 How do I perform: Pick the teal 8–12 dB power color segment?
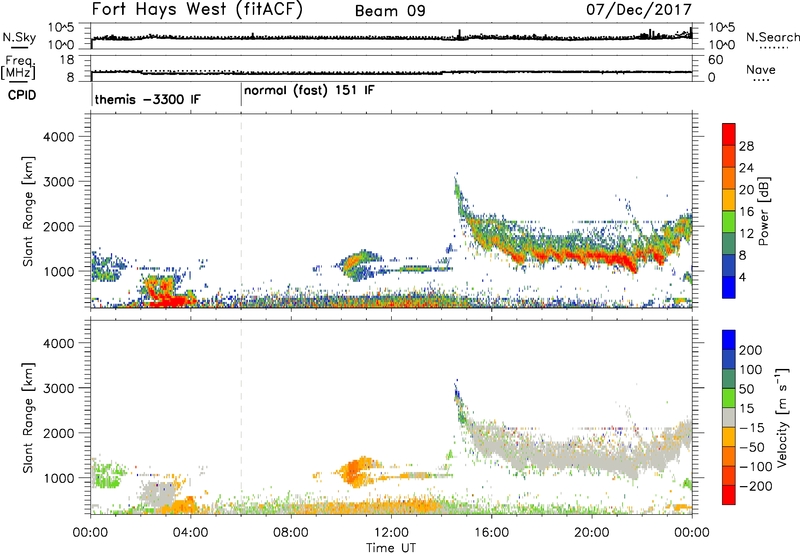(x=729, y=243)
